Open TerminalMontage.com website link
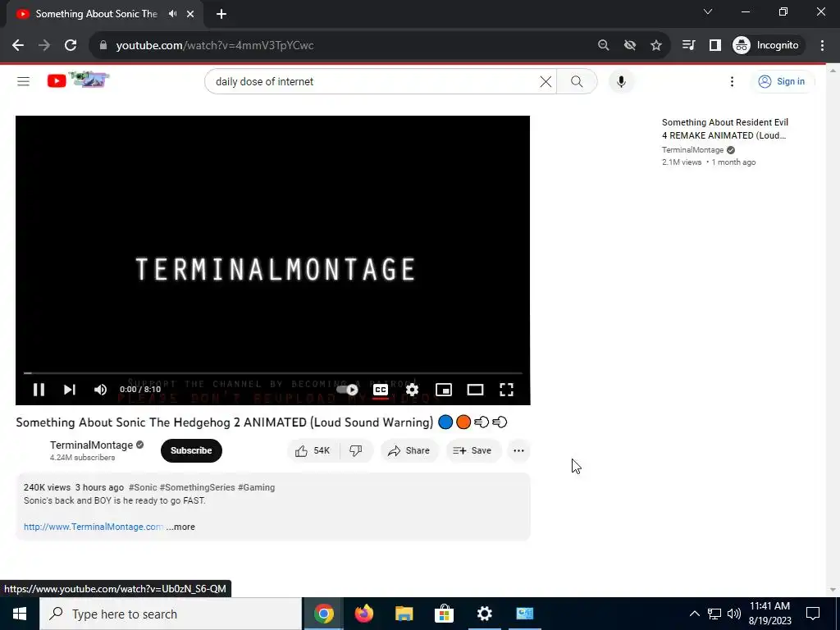This screenshot has width=840, height=630. [x=94, y=527]
